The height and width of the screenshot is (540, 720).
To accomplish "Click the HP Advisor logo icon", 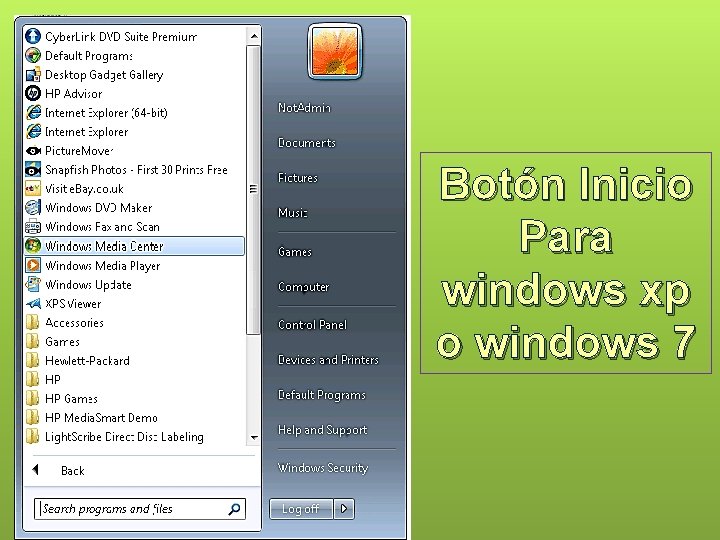I will click(x=33, y=93).
